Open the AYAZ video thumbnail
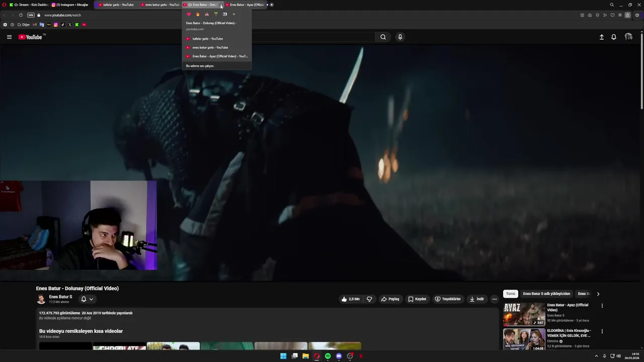Image resolution: width=644 pixels, height=362 pixels. [524, 314]
